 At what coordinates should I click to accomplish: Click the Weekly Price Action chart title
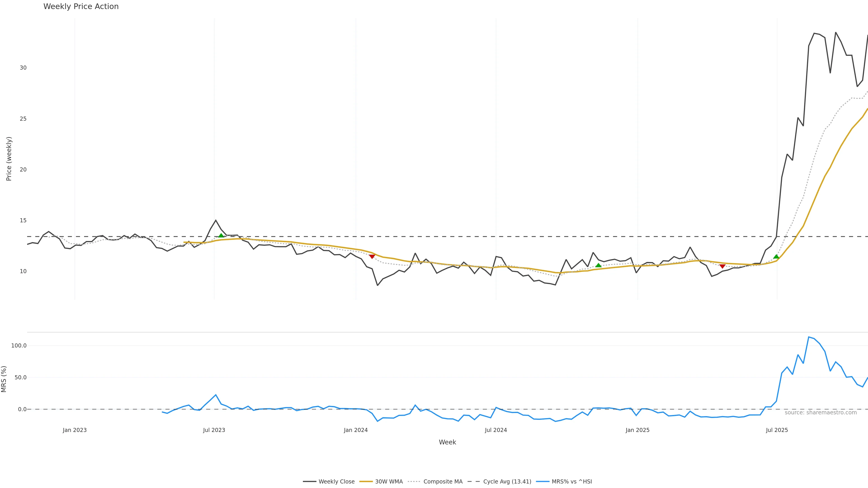click(81, 6)
